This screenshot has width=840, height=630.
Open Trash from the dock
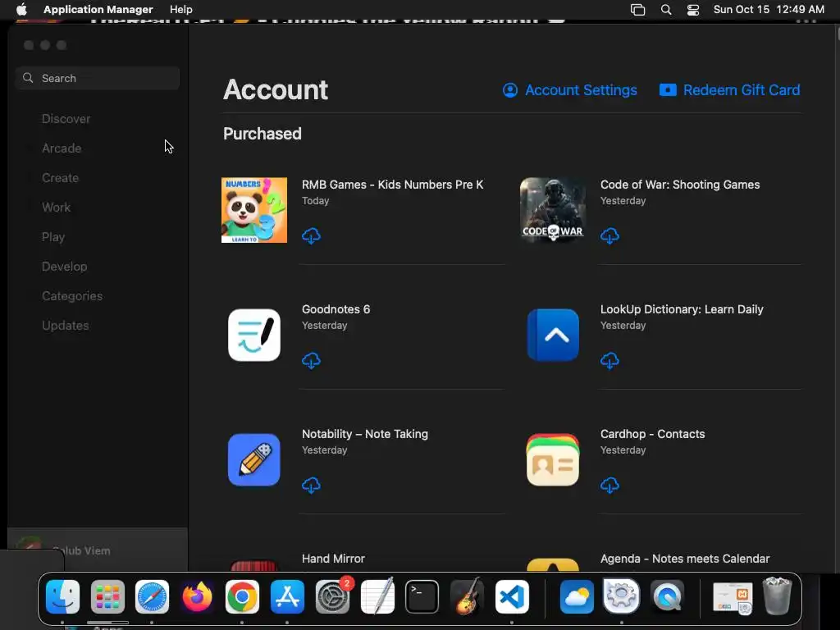click(x=777, y=596)
